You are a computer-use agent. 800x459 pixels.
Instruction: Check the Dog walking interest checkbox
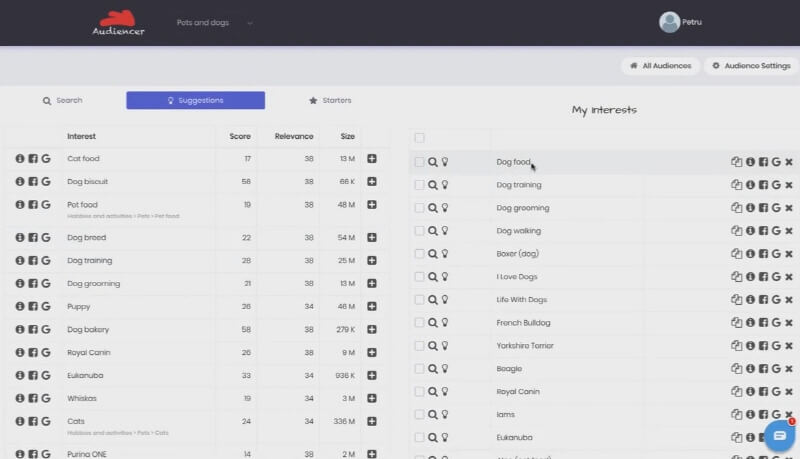[x=419, y=231]
